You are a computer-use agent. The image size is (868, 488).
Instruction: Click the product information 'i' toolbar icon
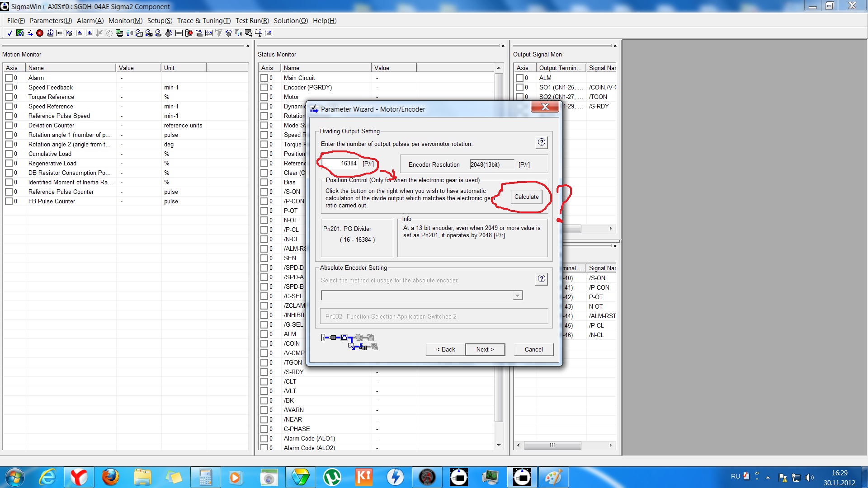click(50, 33)
